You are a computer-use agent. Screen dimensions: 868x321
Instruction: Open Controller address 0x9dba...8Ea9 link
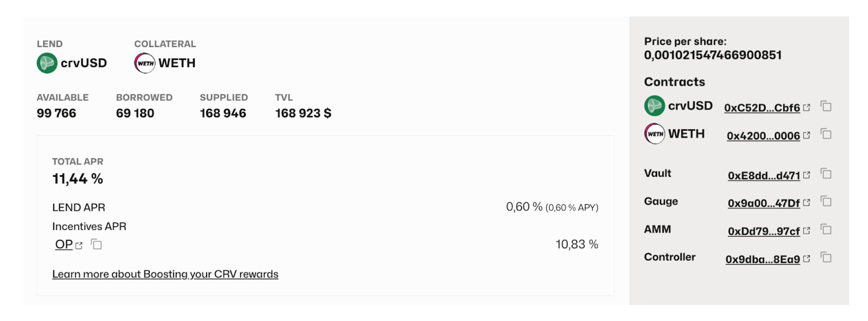click(x=763, y=259)
